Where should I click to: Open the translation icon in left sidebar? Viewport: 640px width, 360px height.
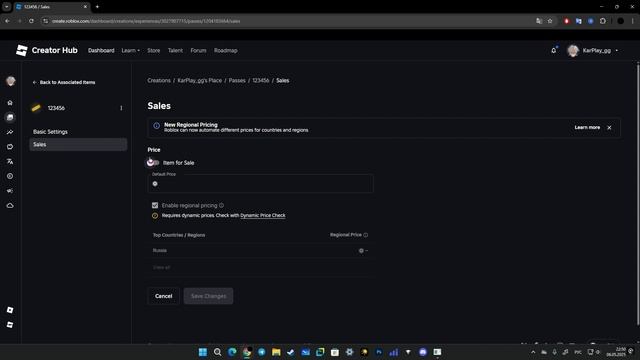[10, 162]
